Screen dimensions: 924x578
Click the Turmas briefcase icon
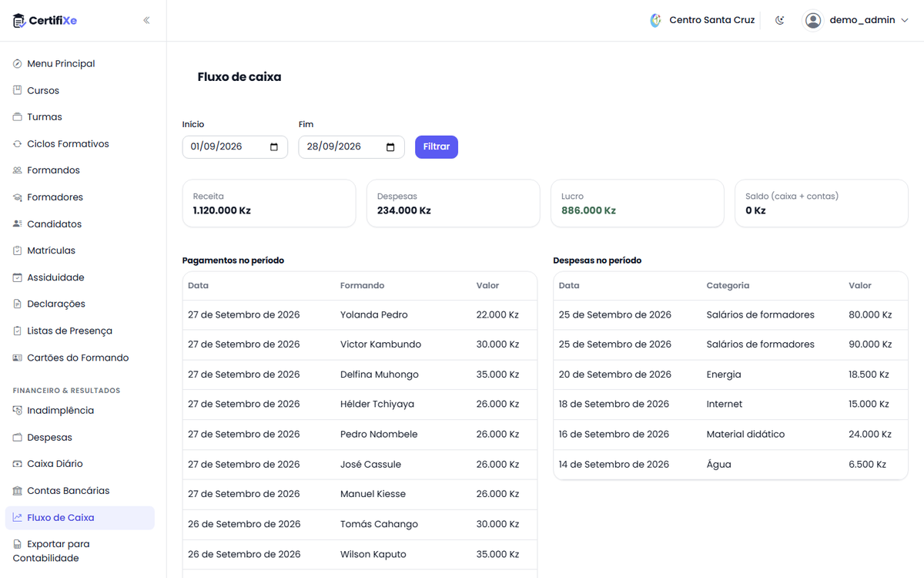(18, 117)
